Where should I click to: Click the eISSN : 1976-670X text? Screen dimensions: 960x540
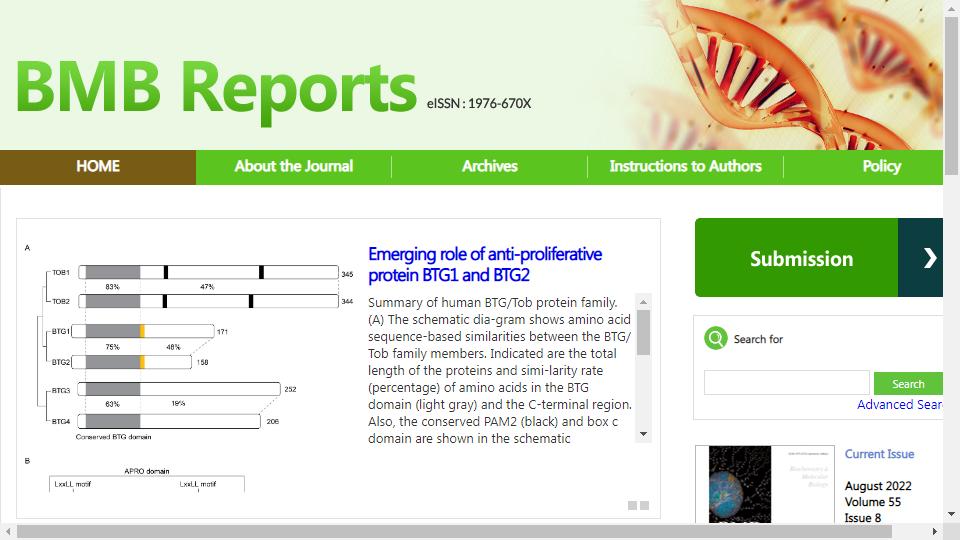479,103
